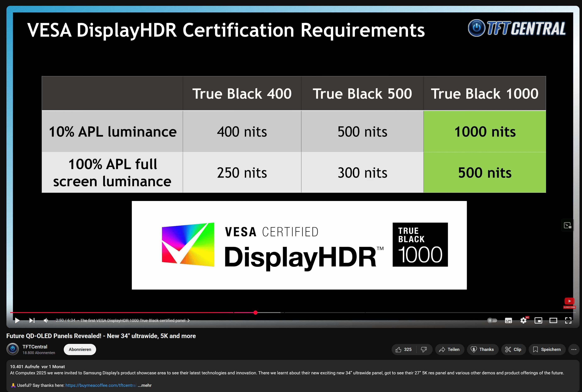The width and height of the screenshot is (582, 392).
Task: Click the red progress bar scrubber
Action: 255,313
